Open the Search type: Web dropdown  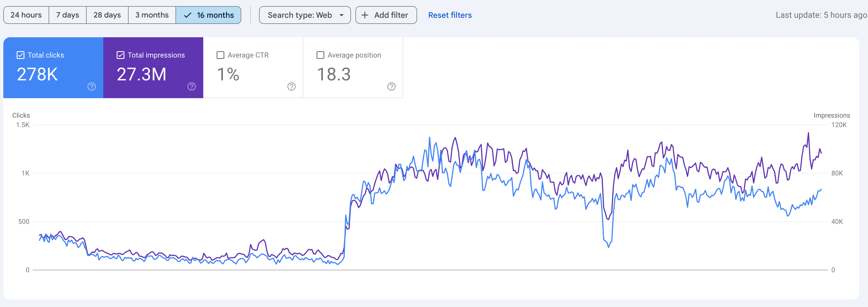point(300,15)
